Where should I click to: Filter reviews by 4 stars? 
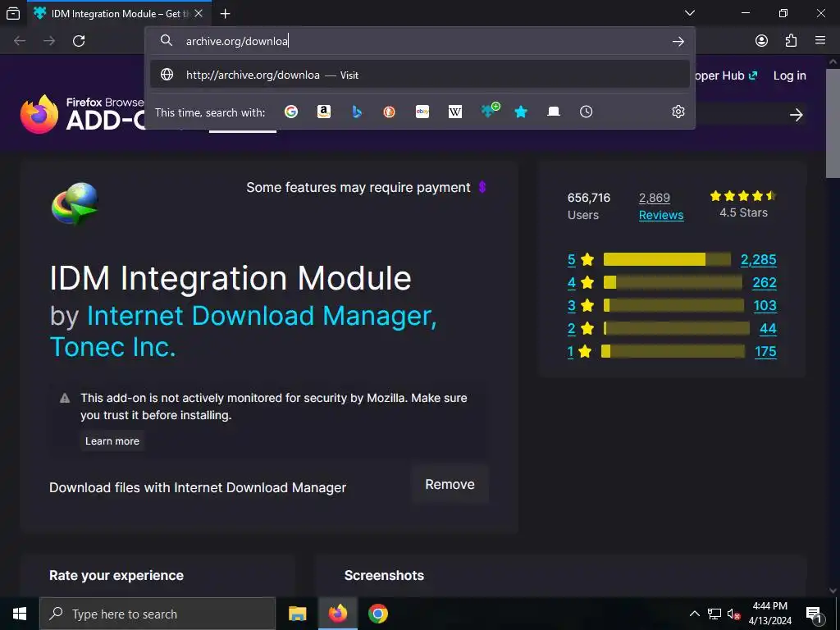point(581,282)
